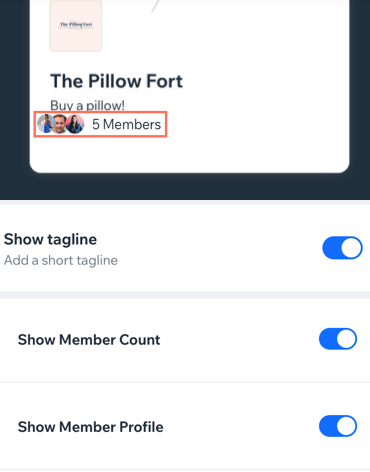The image size is (370, 472).
Task: Select the Show Member Count label
Action: (x=89, y=340)
